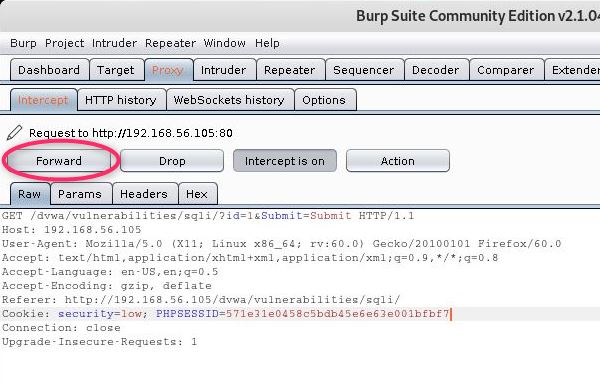Open the proxy Options sub-tab
The height and width of the screenshot is (387, 600).
pos(324,100)
